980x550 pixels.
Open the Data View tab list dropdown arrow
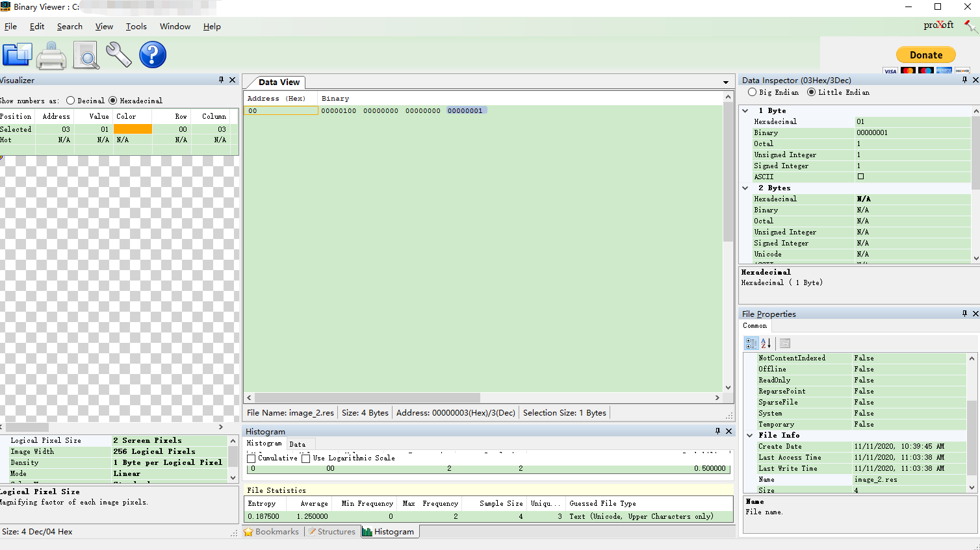point(726,82)
